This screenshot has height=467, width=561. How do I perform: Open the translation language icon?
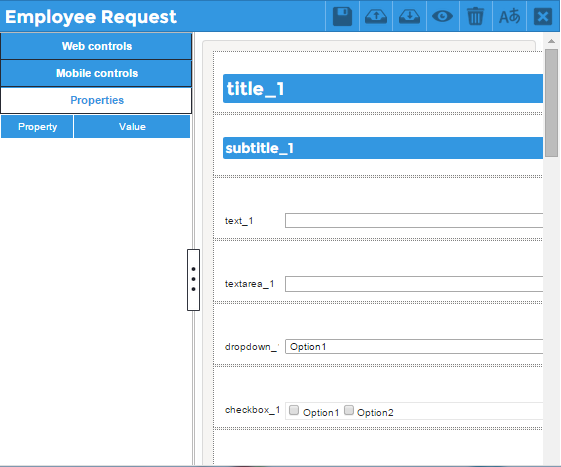509,16
